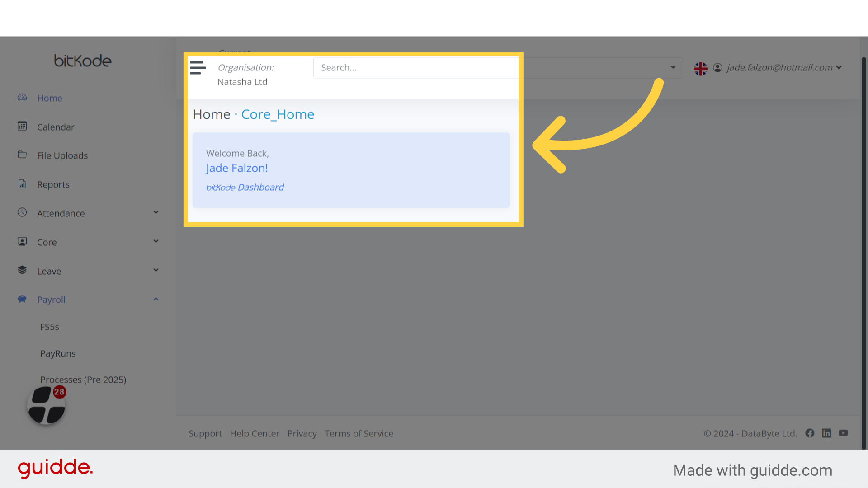Screen dimensions: 868x488
Task: Click the Payroll piggy bank icon
Action: pyautogui.click(x=22, y=299)
